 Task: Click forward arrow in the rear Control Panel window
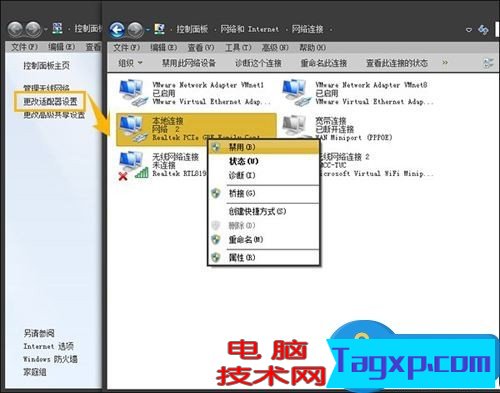point(33,29)
